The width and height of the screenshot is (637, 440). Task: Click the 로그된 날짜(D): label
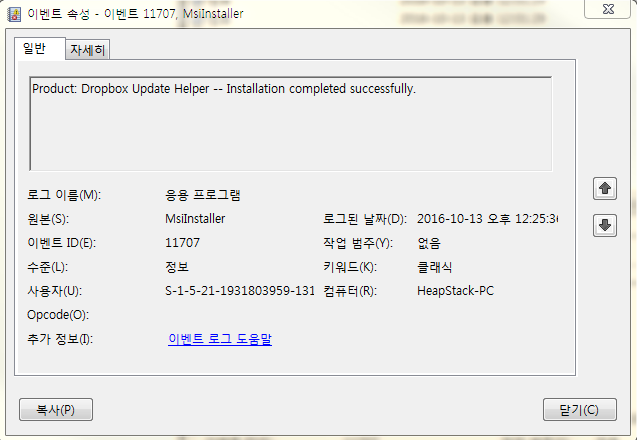365,219
